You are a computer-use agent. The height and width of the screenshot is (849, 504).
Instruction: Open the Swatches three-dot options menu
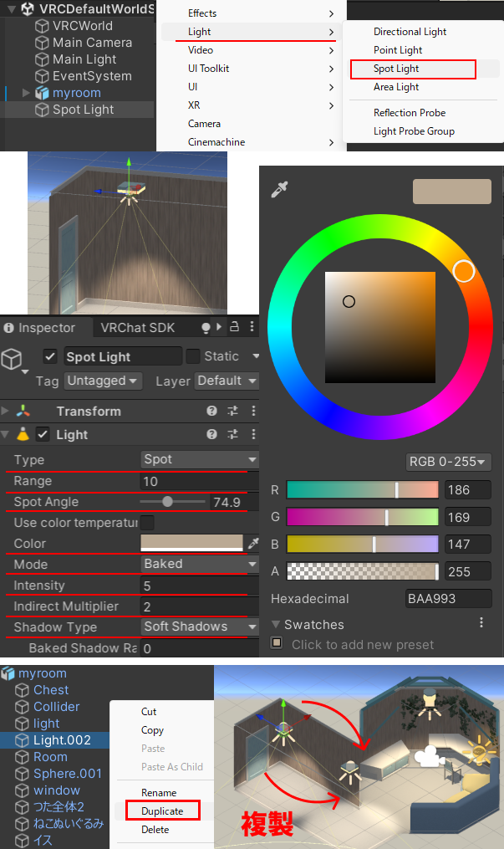pyautogui.click(x=481, y=623)
